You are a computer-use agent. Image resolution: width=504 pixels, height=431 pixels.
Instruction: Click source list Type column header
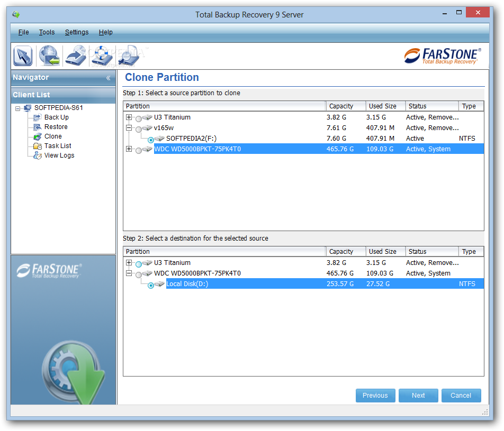pyautogui.click(x=471, y=106)
